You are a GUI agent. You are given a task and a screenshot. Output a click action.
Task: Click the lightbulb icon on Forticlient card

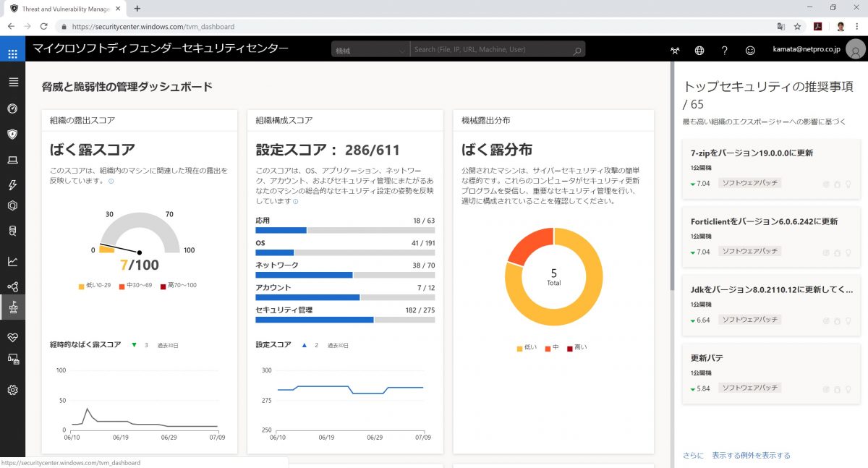tap(848, 252)
